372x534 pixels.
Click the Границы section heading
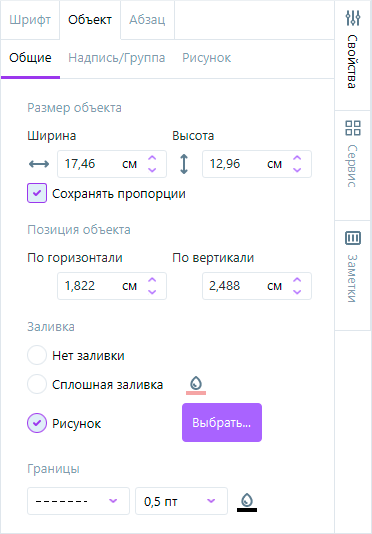click(53, 469)
